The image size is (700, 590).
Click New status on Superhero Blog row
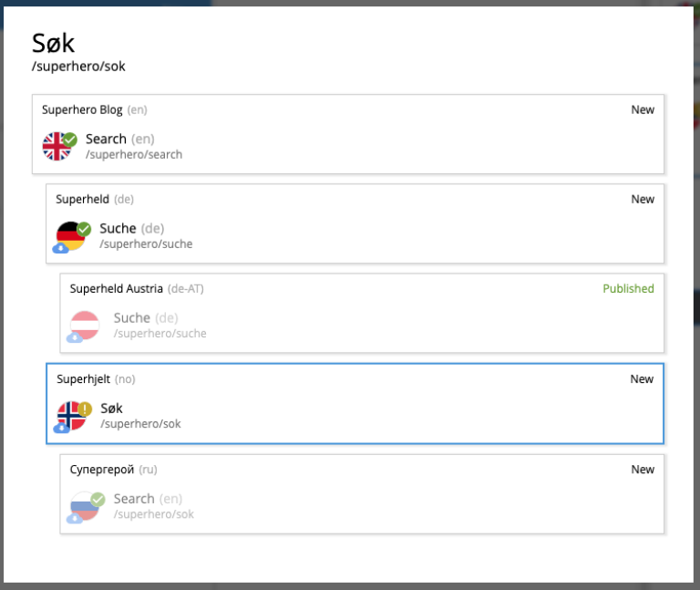(643, 110)
